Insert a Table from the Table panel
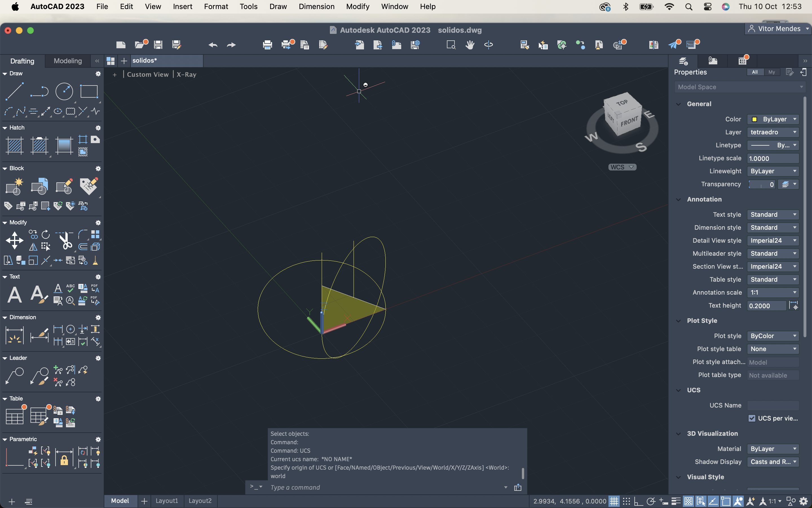This screenshot has width=812, height=508. click(14, 416)
